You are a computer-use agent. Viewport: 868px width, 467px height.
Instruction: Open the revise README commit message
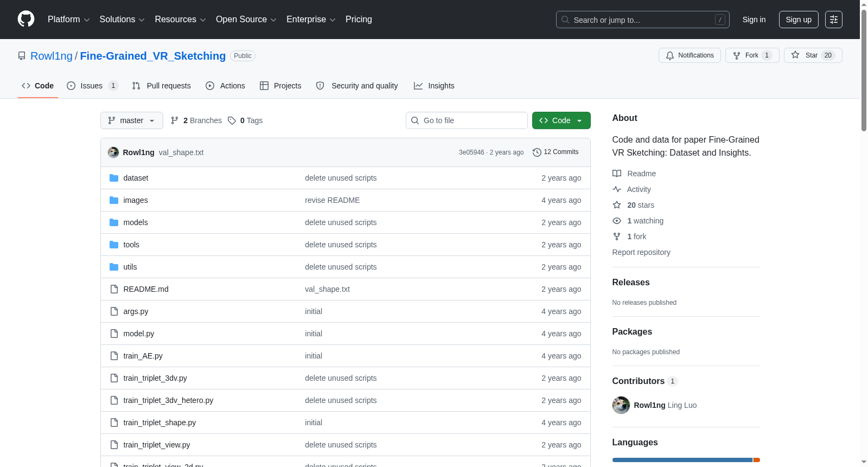332,200
